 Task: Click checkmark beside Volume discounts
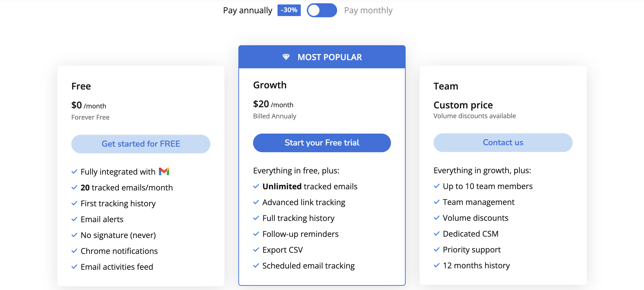[436, 218]
